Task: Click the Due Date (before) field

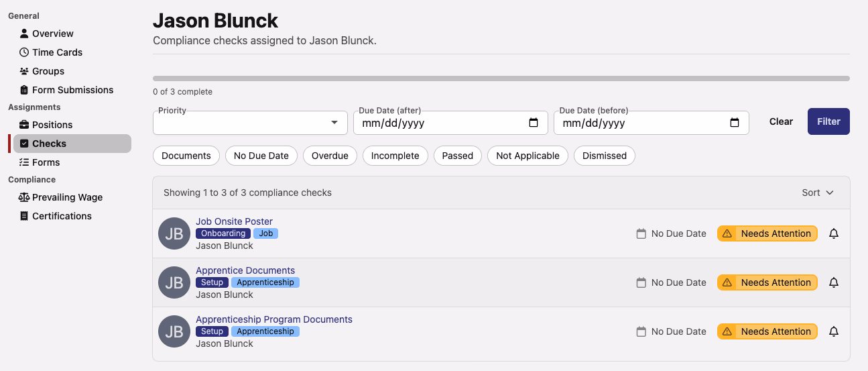Action: [651, 123]
